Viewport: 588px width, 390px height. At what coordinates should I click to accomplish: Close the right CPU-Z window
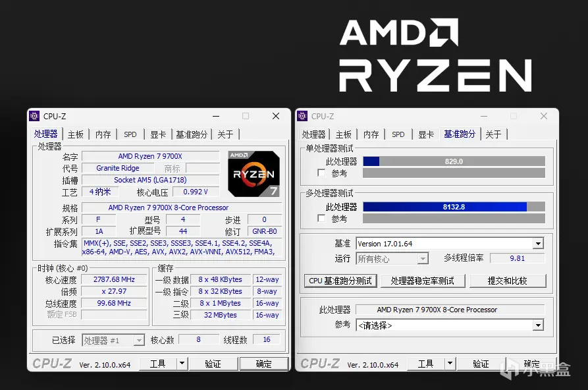[544, 116]
